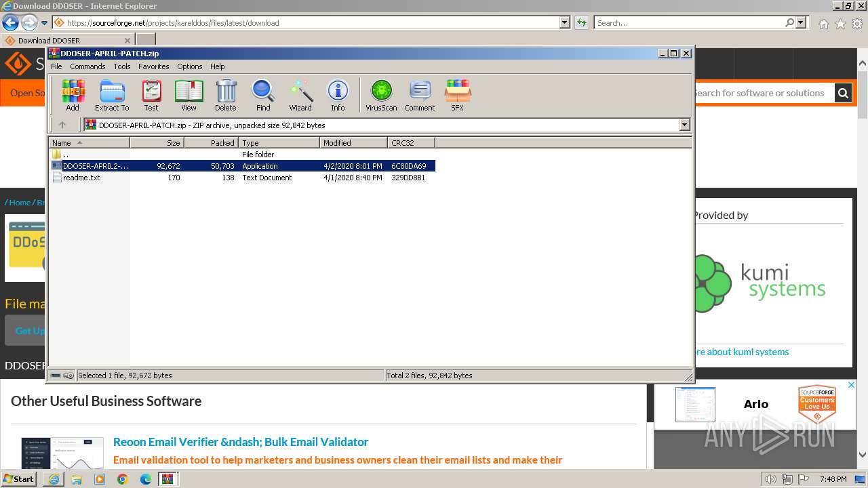Open the Find magnifier tool
Viewport: 868px width, 488px height.
pyautogui.click(x=263, y=95)
